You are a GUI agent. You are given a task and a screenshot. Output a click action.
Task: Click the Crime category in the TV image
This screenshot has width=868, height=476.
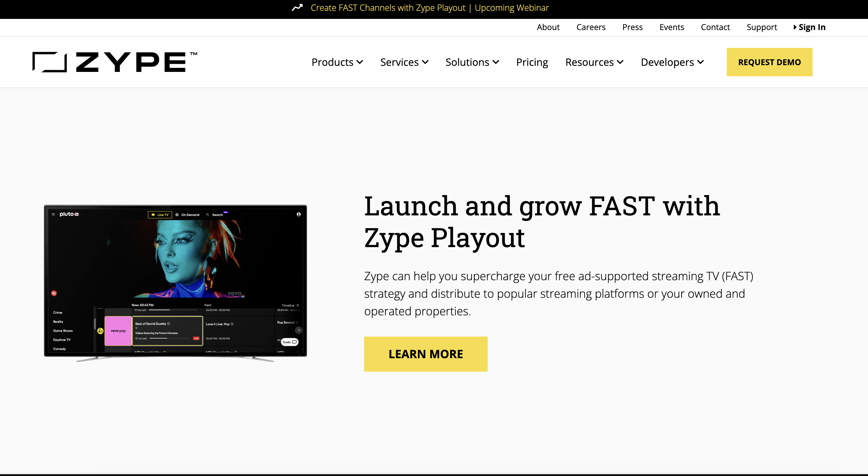[58, 313]
